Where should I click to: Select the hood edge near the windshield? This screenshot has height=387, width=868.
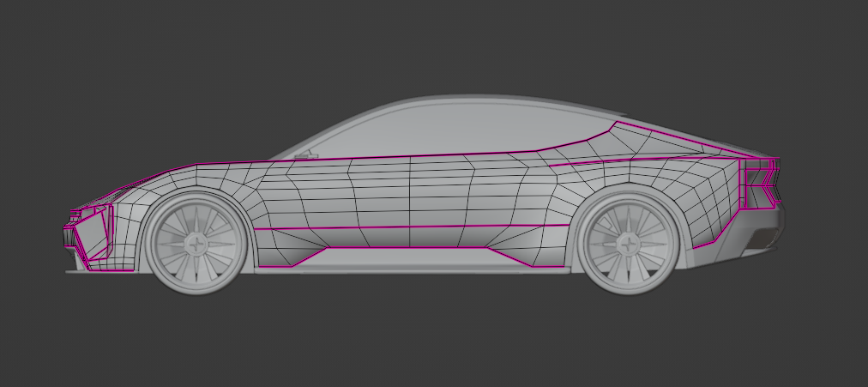(232, 161)
